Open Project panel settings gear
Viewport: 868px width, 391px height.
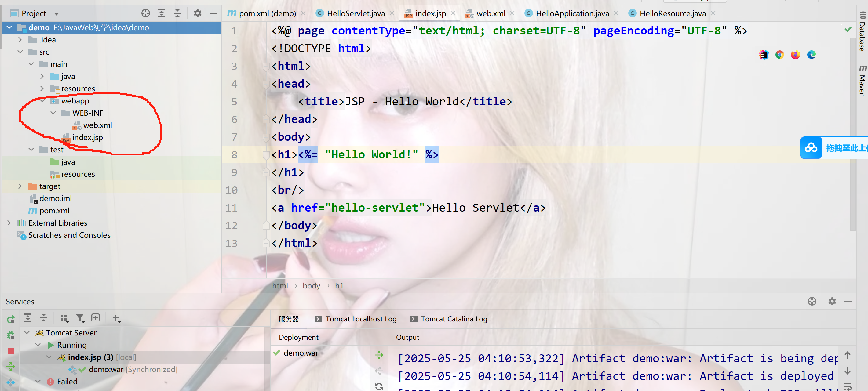pyautogui.click(x=198, y=13)
